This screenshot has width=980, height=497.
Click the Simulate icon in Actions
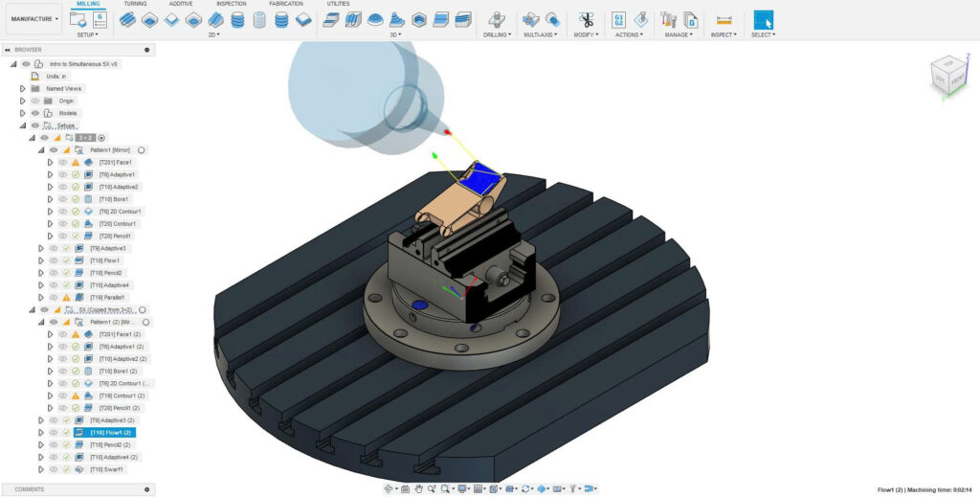[x=640, y=19]
